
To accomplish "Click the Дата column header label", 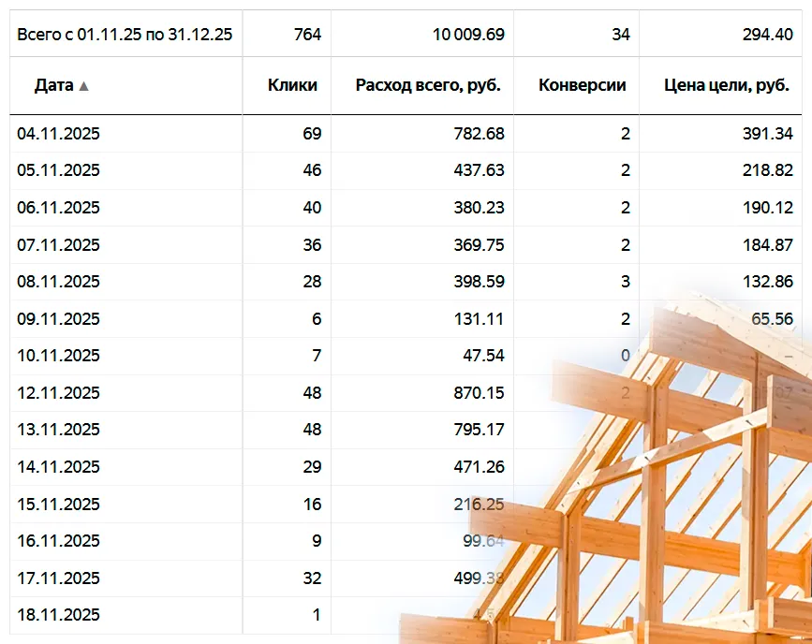I will click(x=53, y=84).
